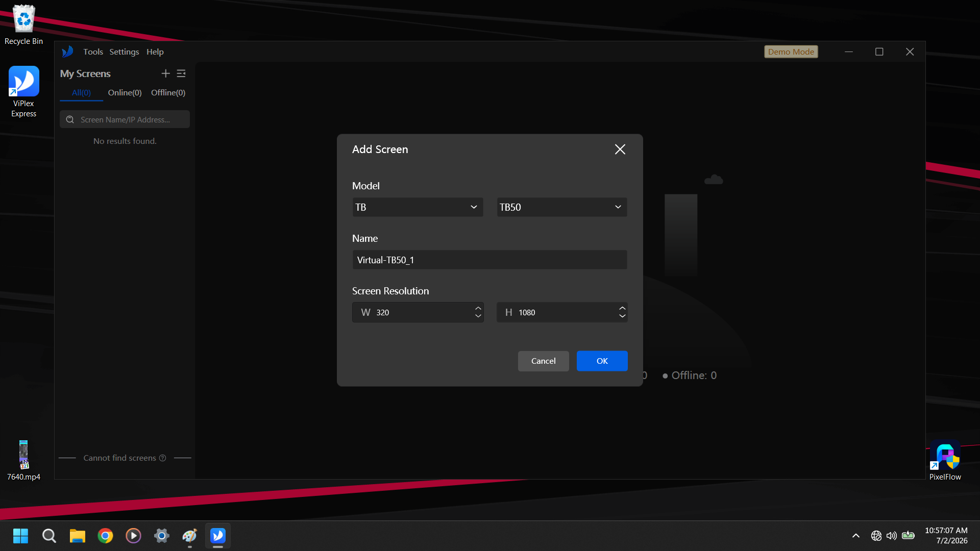This screenshot has width=980, height=551.
Task: Open the media player taskbar icon
Action: (133, 536)
